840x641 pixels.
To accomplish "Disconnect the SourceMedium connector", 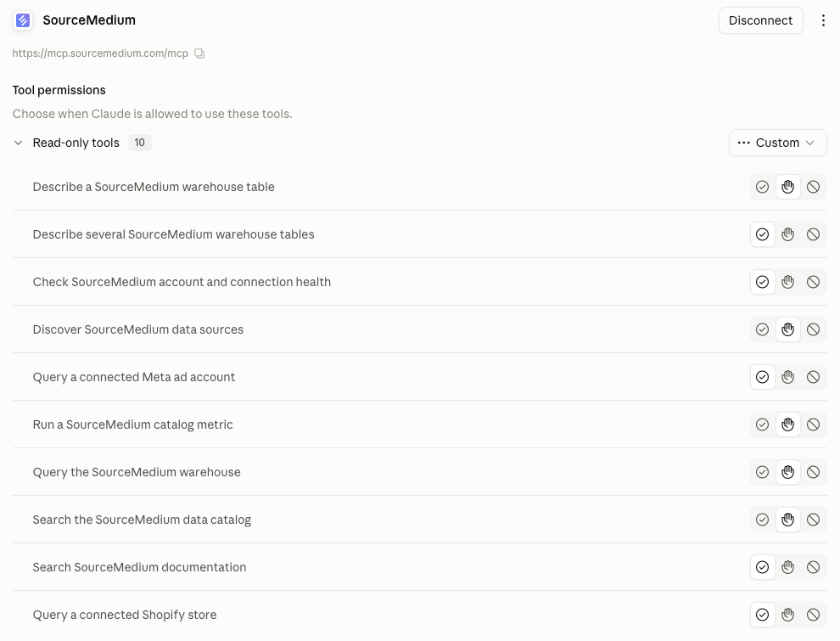I will (760, 20).
